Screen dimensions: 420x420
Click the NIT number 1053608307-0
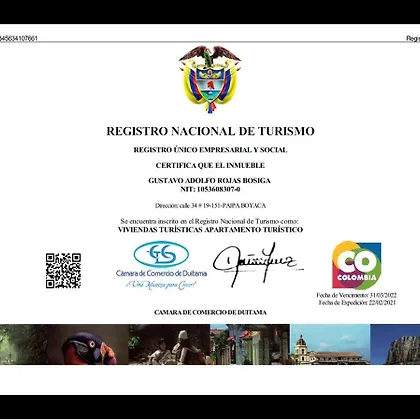point(210,189)
